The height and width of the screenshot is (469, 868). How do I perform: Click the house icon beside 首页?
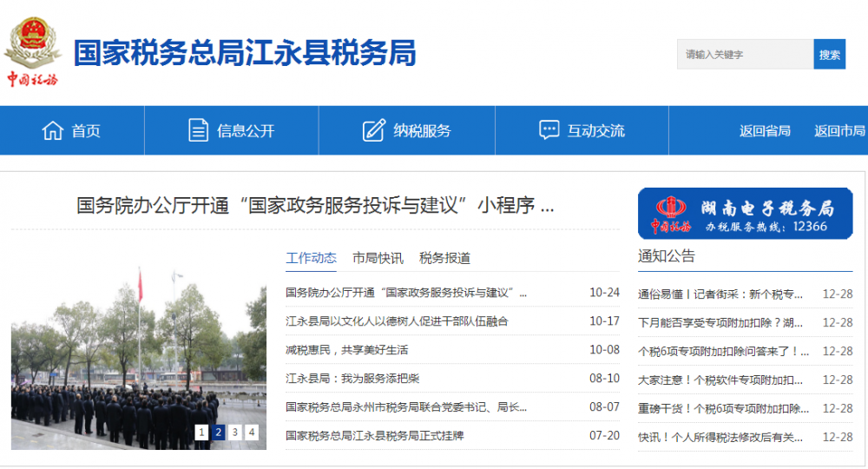point(53,131)
